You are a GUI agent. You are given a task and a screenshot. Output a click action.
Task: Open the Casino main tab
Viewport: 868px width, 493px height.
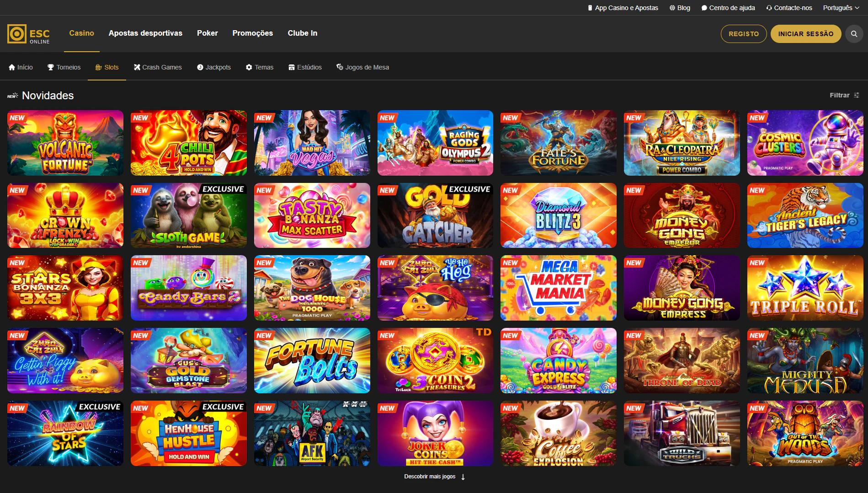[81, 33]
